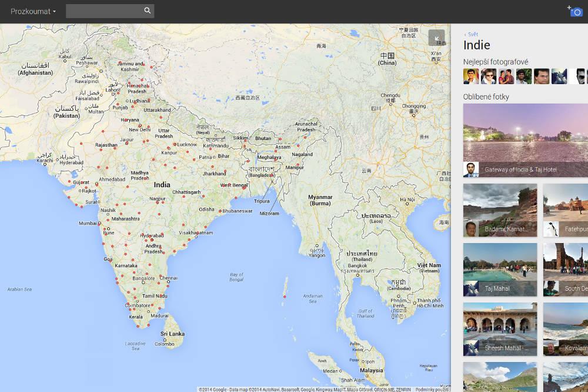588x392 pixels.
Task: Click the Sri Lanka label on map
Action: (x=172, y=334)
